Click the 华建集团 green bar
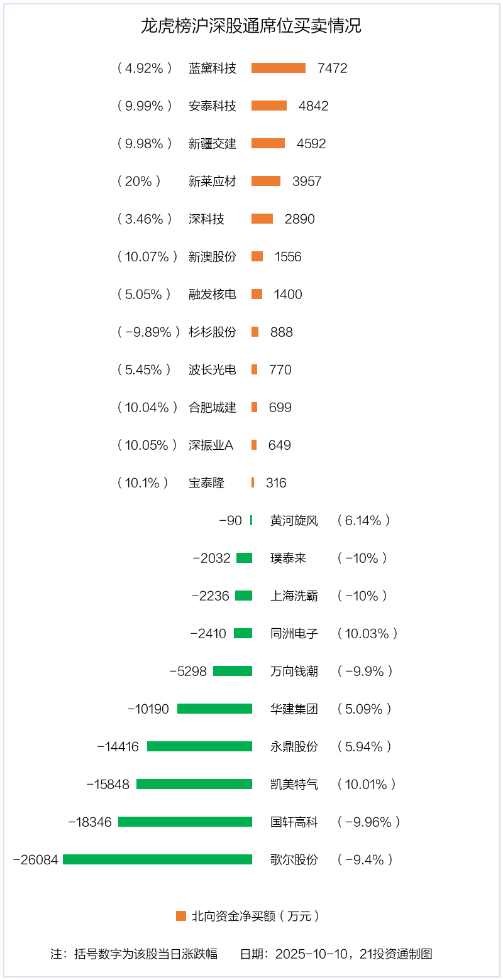503x980 pixels. [x=214, y=709]
